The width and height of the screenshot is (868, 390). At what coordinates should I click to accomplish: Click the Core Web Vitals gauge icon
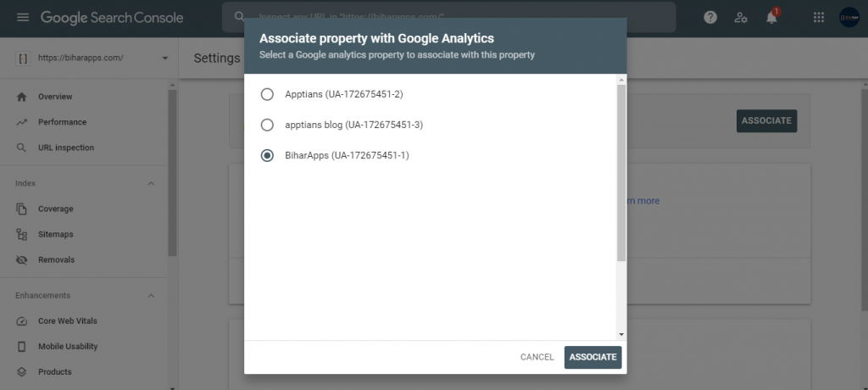[22, 321]
